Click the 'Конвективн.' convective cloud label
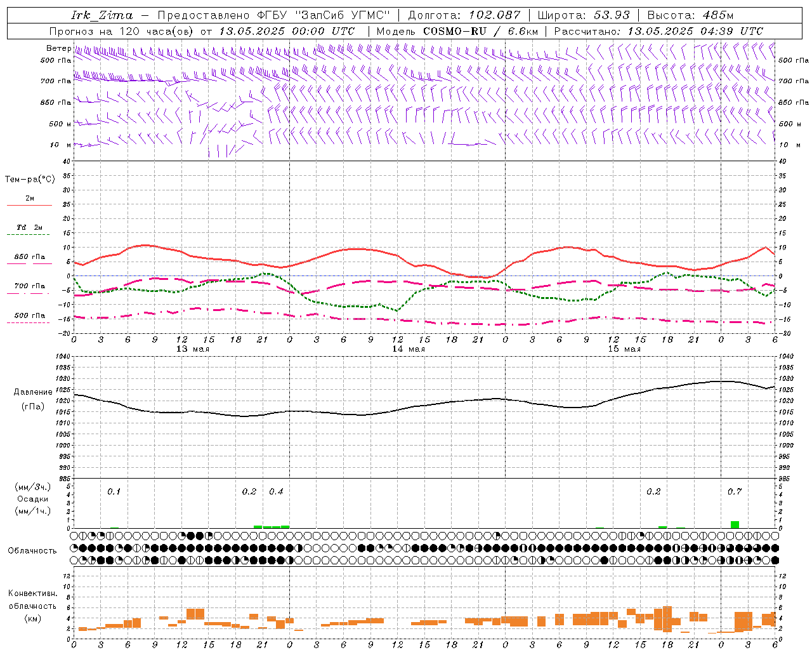Image resolution: width=812 pixels, height=650 pixels. coord(33,594)
